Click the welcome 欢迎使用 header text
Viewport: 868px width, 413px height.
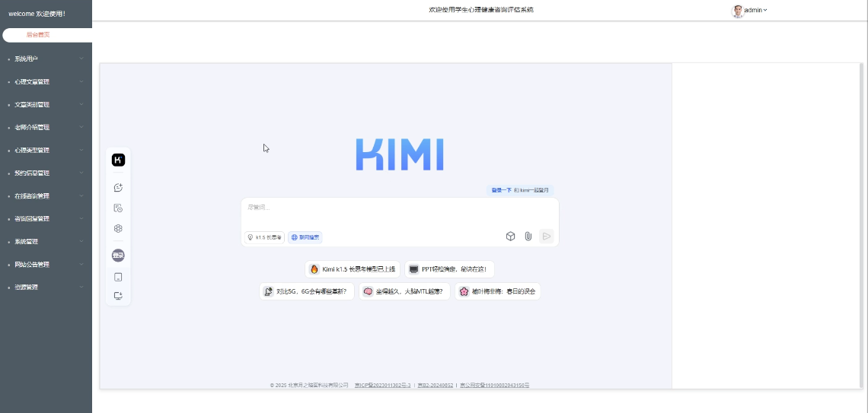[37, 14]
